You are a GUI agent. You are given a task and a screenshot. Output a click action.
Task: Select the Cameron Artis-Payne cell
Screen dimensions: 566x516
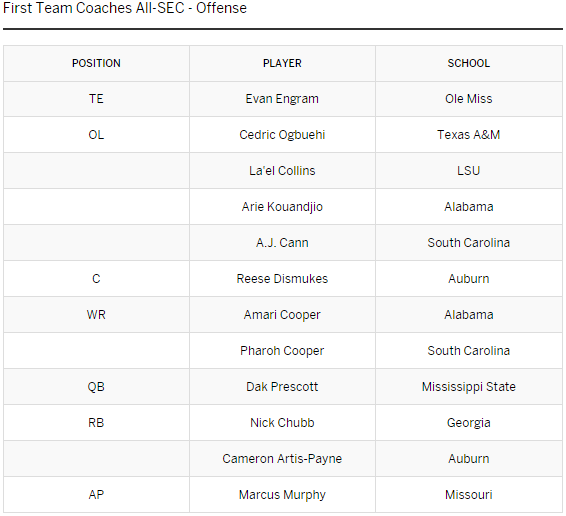tap(282, 459)
